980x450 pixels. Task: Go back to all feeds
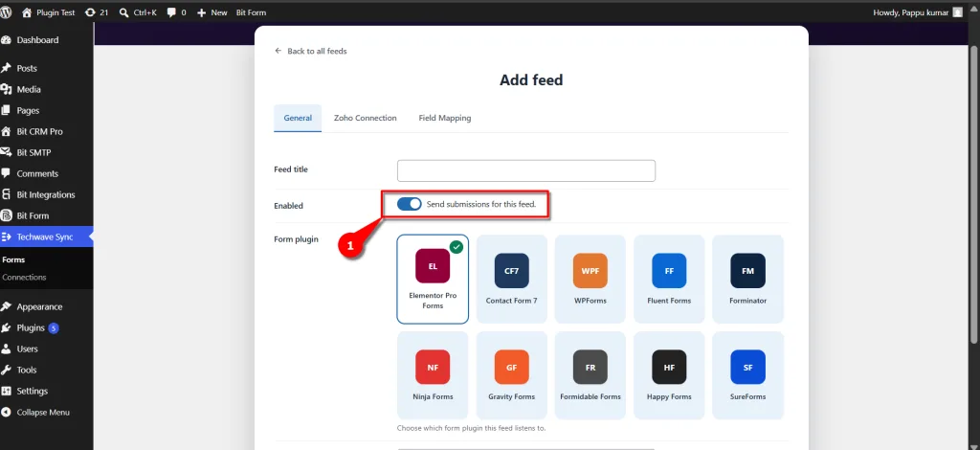pyautogui.click(x=311, y=52)
